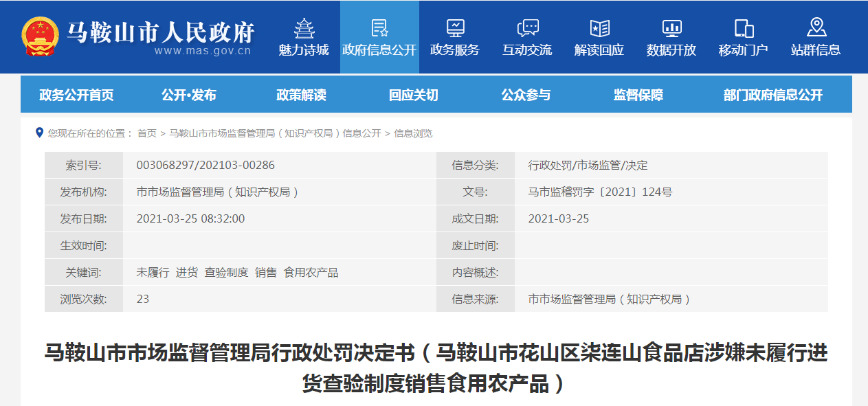
Task: Click the 行政处罚/市场监管/决定 classification value
Action: tap(588, 166)
